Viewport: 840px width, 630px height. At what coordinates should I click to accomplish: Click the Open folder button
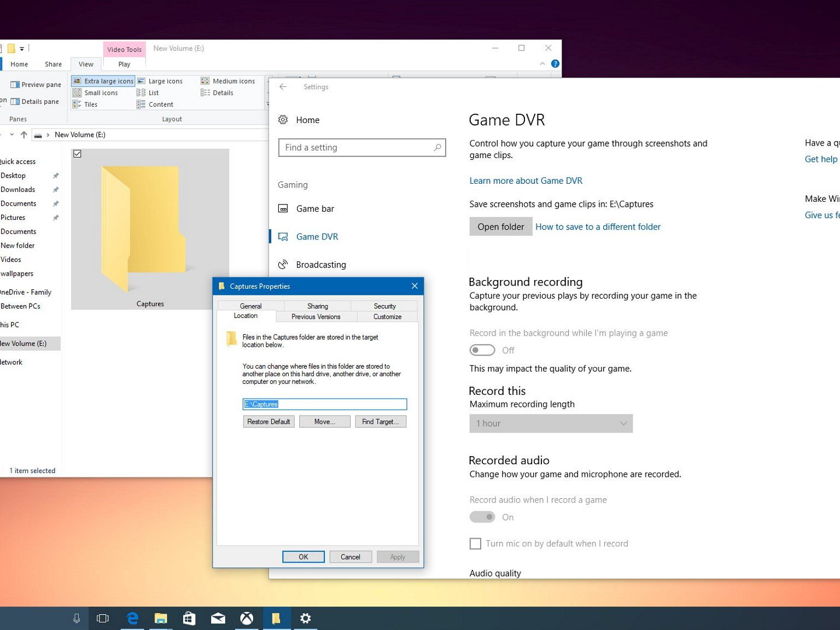500,226
